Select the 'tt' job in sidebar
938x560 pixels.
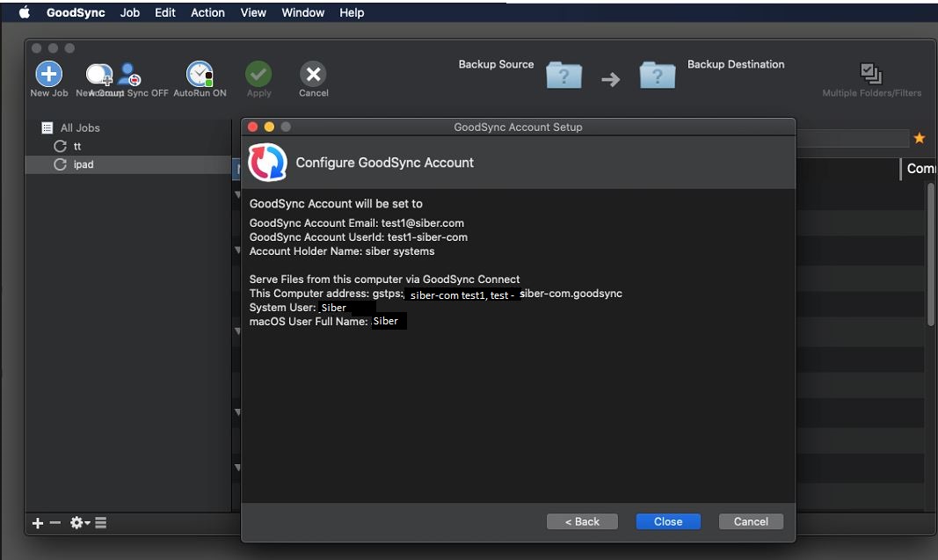click(x=77, y=146)
